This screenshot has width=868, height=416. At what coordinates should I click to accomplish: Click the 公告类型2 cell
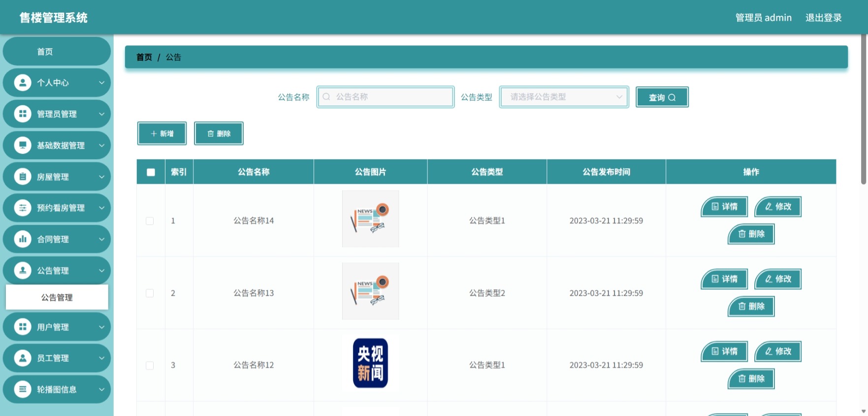tap(487, 293)
